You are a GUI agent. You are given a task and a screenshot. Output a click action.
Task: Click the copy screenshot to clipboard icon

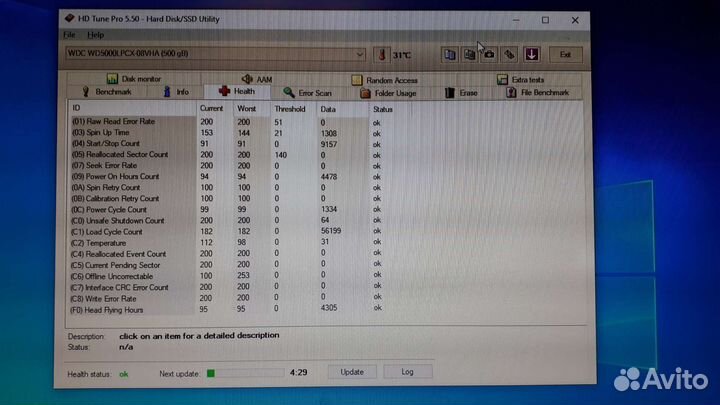469,55
